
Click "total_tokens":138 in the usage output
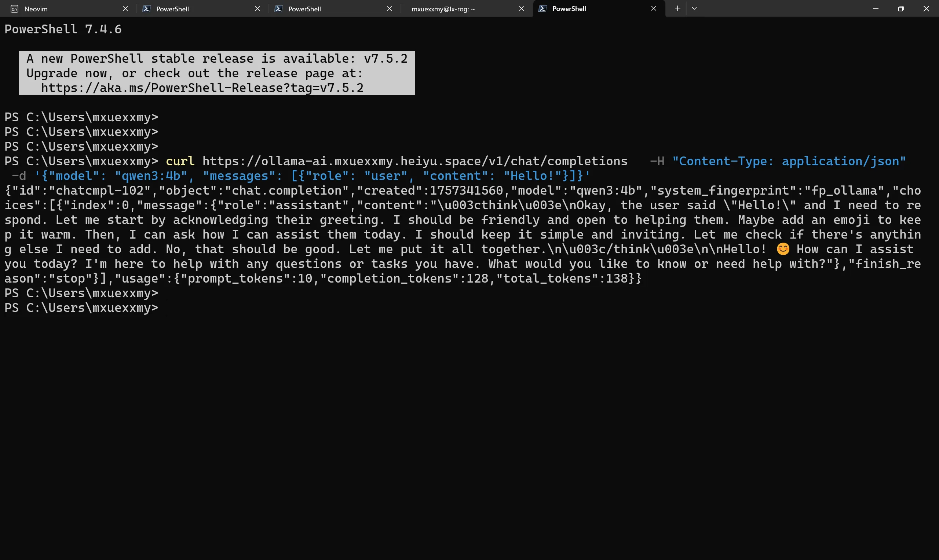[562, 279]
